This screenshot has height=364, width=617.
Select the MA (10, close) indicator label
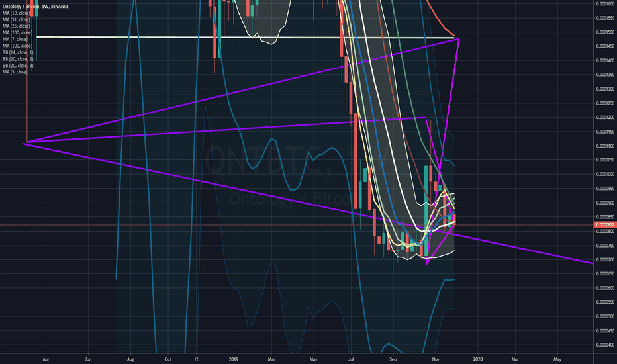tap(16, 13)
